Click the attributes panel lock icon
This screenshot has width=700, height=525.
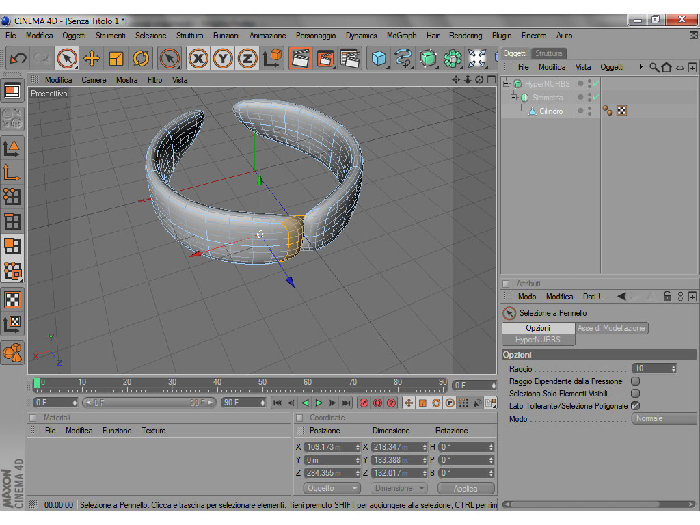(x=667, y=296)
